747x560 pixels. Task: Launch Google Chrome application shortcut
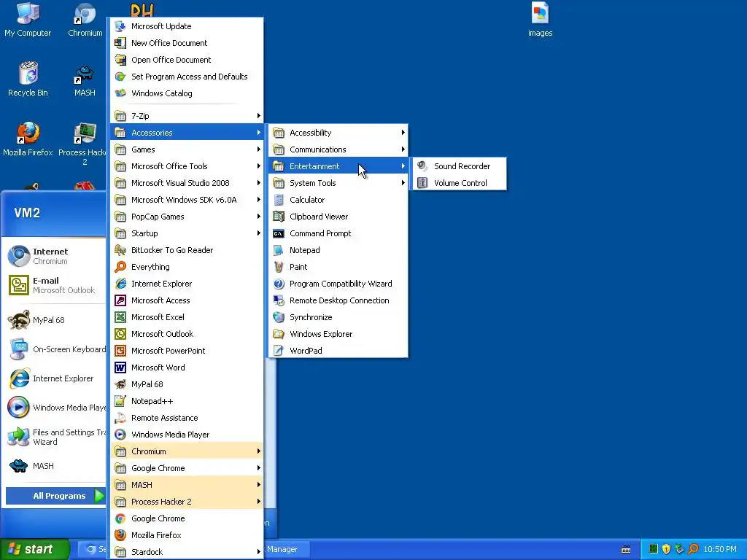(187, 518)
